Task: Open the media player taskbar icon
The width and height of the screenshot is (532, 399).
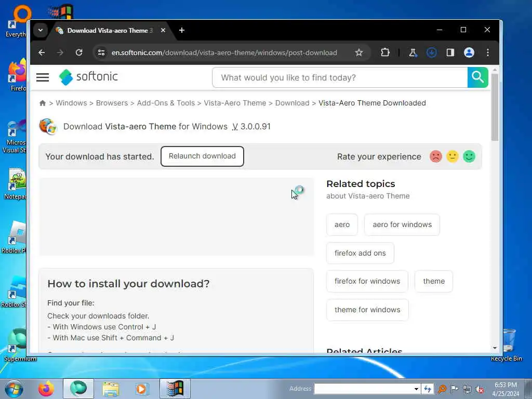Action: point(141,389)
